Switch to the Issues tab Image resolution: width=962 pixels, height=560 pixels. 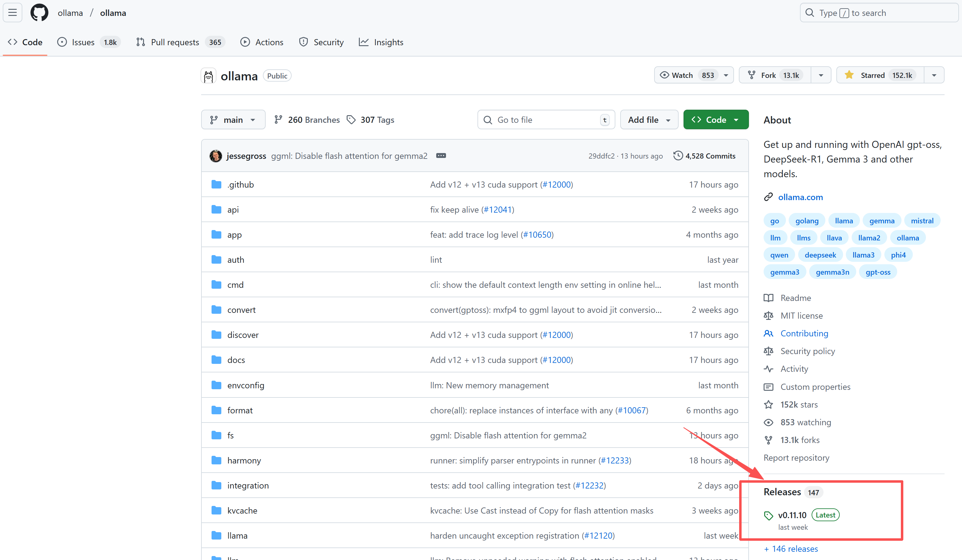tap(89, 42)
